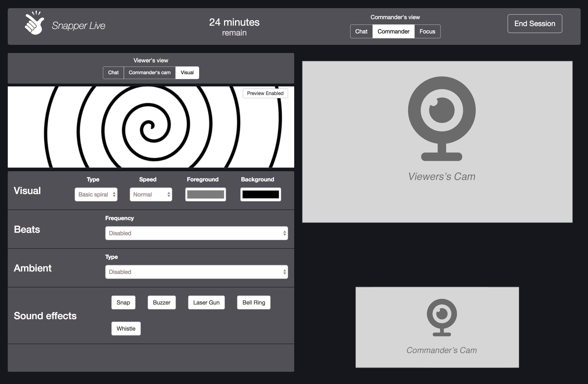Click the spiral visual preview area
Screen dimensions: 588x384
point(151,127)
